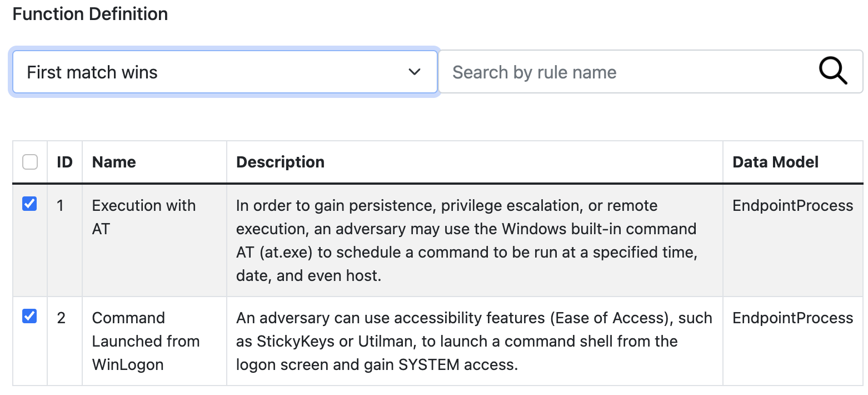Click the Function Definition heading
Image resolution: width=868 pixels, height=395 pixels.
click(x=90, y=14)
